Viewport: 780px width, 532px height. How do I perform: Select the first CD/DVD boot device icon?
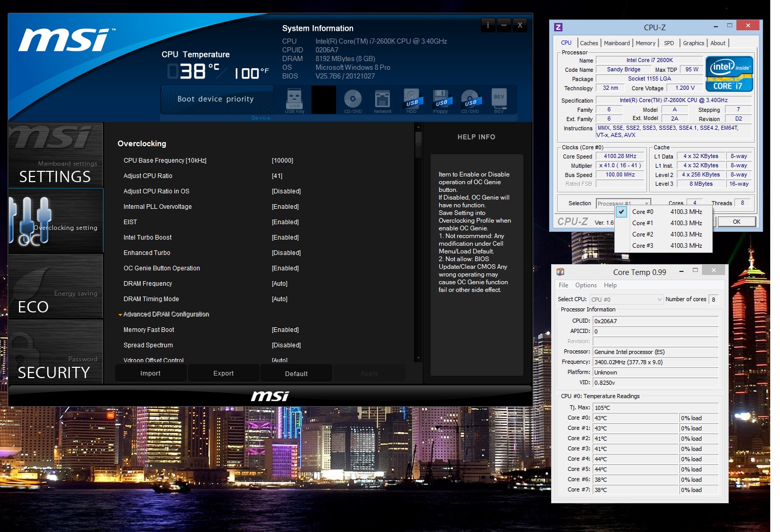coord(353,101)
